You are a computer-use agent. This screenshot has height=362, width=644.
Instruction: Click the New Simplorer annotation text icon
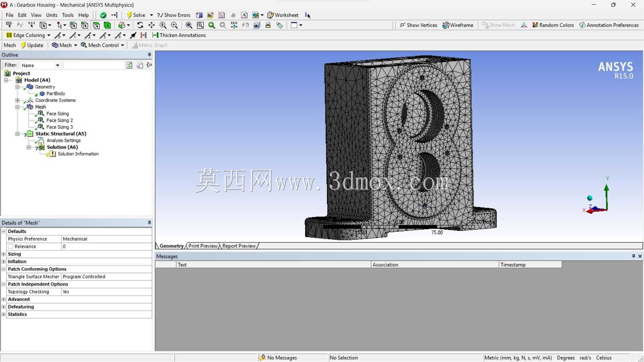[x=244, y=15]
